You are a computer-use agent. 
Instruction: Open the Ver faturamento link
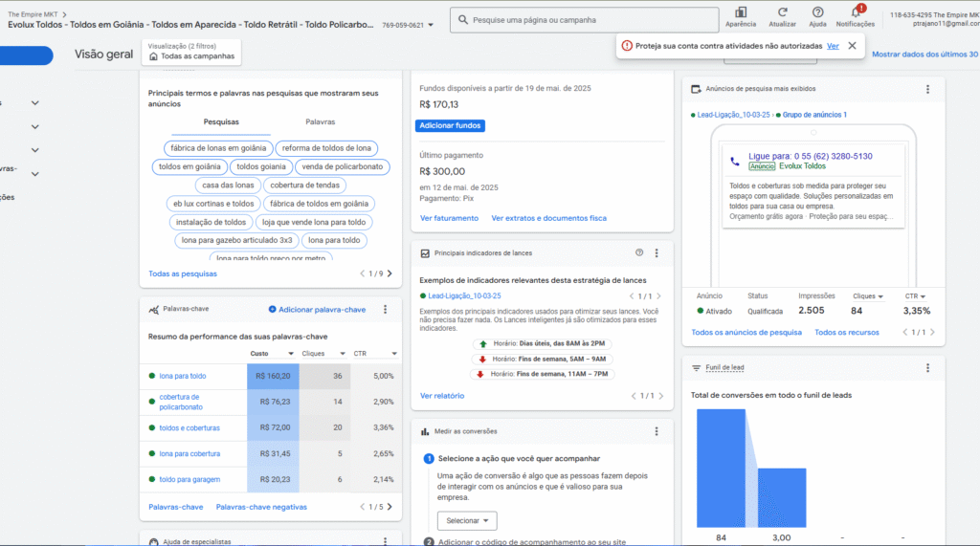click(x=449, y=218)
